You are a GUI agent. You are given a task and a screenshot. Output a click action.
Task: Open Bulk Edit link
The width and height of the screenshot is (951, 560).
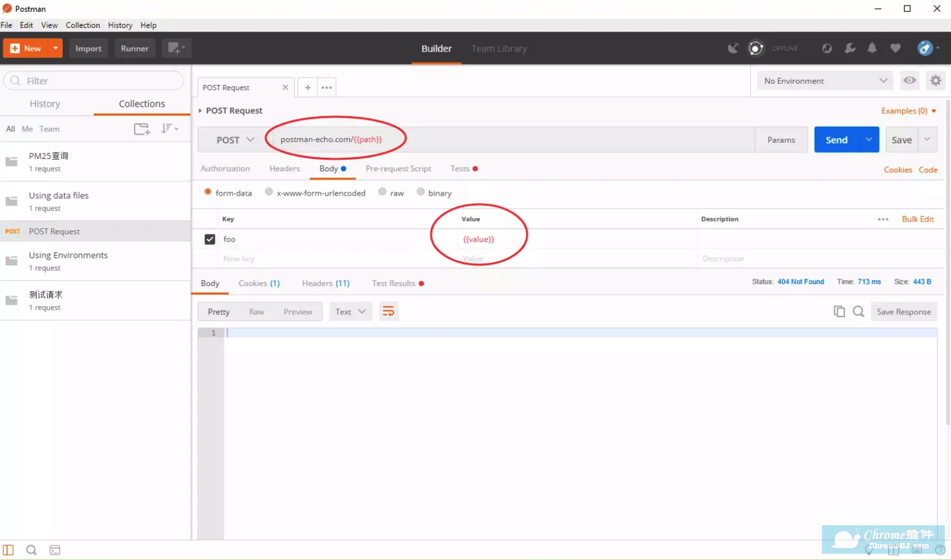[917, 219]
